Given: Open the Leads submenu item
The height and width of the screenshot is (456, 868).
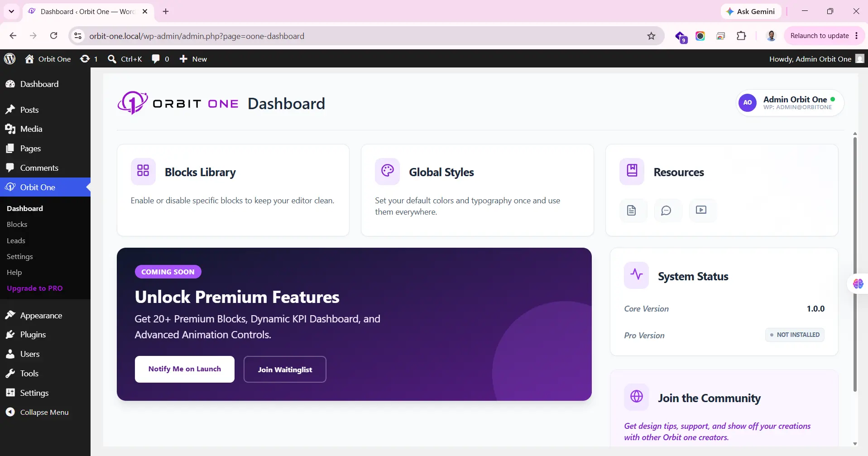Looking at the screenshot, I should click(x=16, y=240).
